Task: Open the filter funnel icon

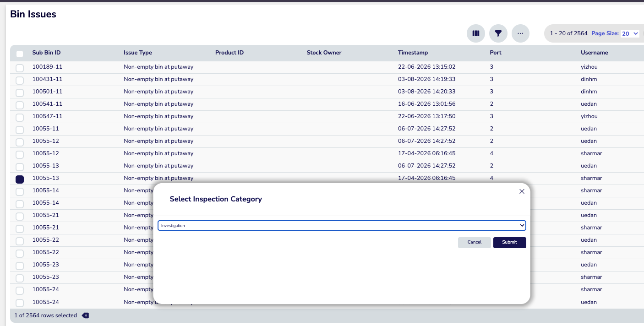Action: tap(498, 33)
